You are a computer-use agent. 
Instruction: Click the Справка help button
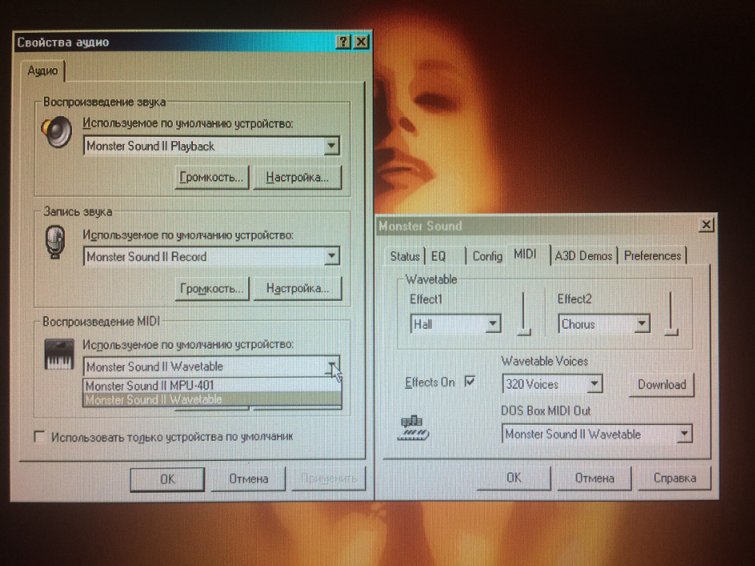(x=675, y=478)
